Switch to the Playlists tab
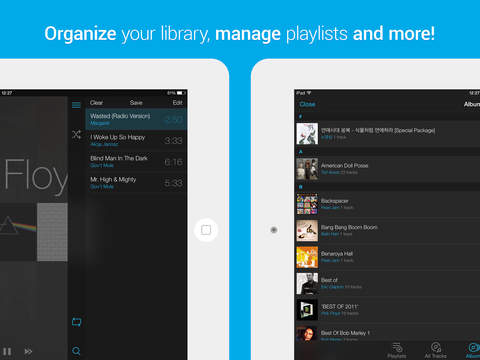 pos(397,351)
